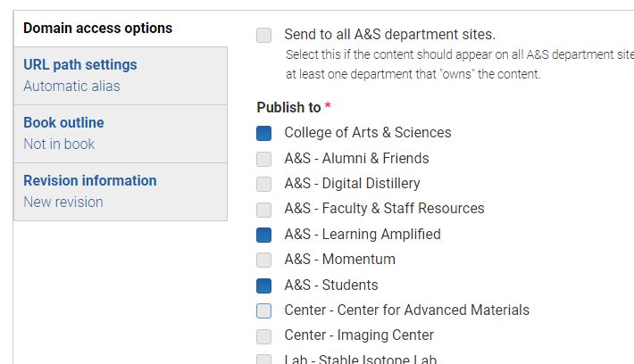
Task: Open the Book outline tab
Action: pyautogui.click(x=121, y=134)
